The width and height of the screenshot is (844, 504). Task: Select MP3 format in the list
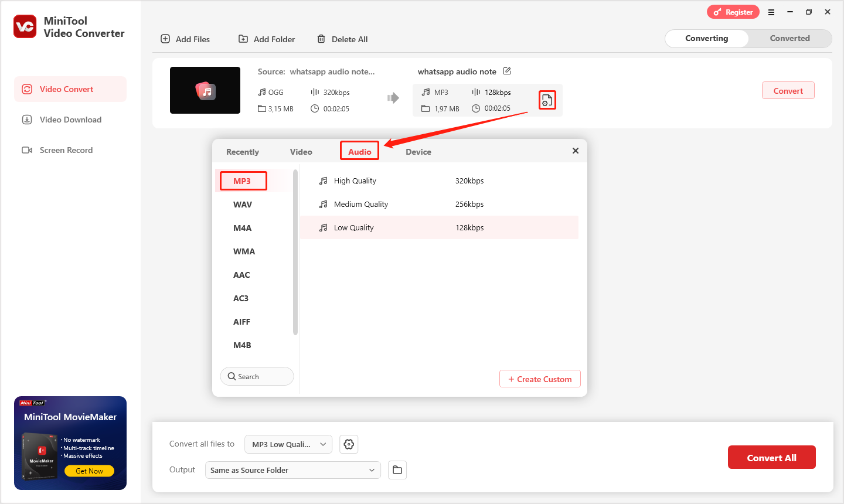243,181
